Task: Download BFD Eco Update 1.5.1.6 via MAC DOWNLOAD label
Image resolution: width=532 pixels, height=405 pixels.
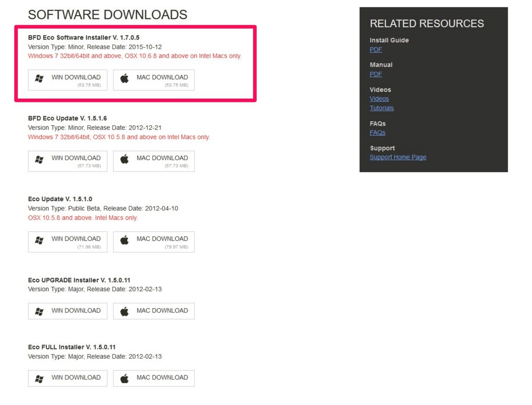Action: pyautogui.click(x=162, y=158)
